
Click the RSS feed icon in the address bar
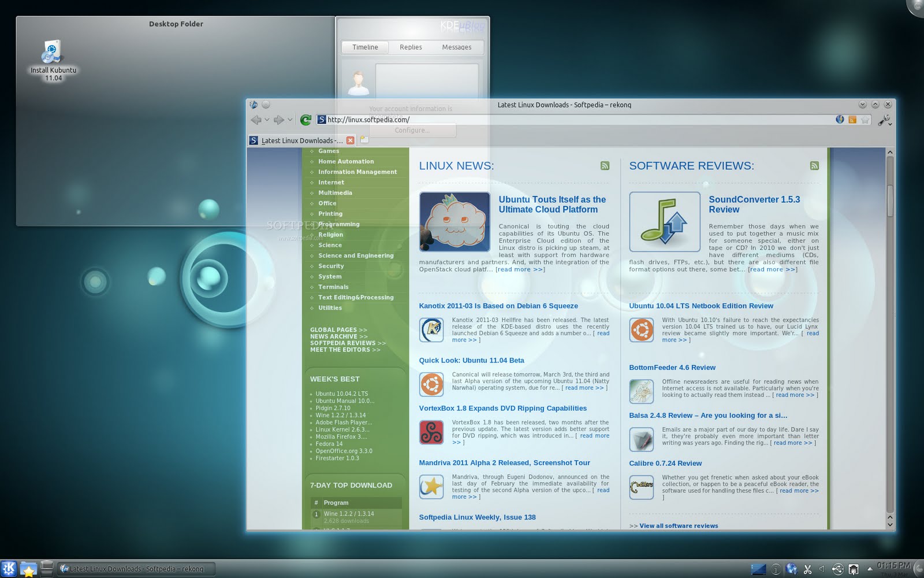pyautogui.click(x=852, y=120)
